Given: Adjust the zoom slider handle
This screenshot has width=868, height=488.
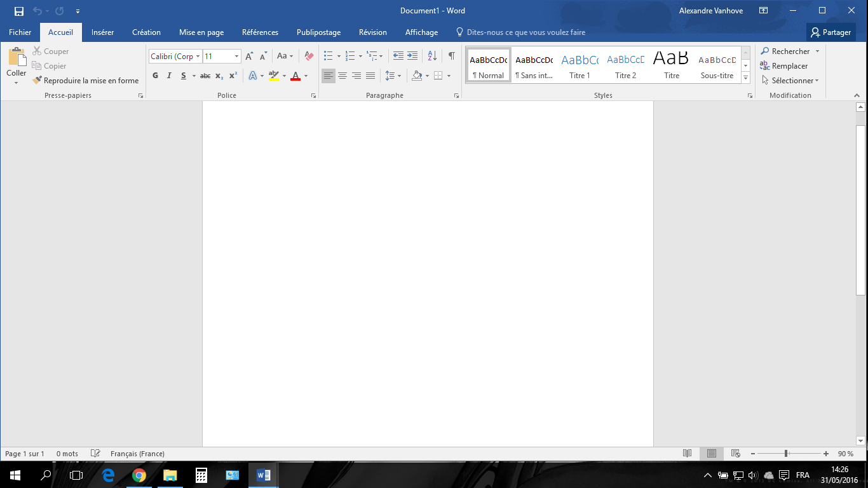Looking at the screenshot, I should click(786, 454).
